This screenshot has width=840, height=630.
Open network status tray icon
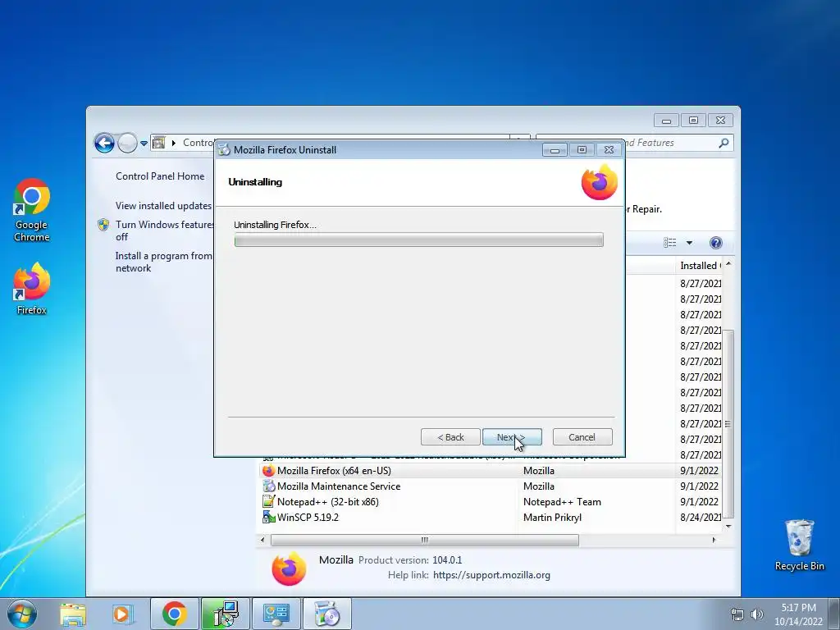(x=737, y=614)
